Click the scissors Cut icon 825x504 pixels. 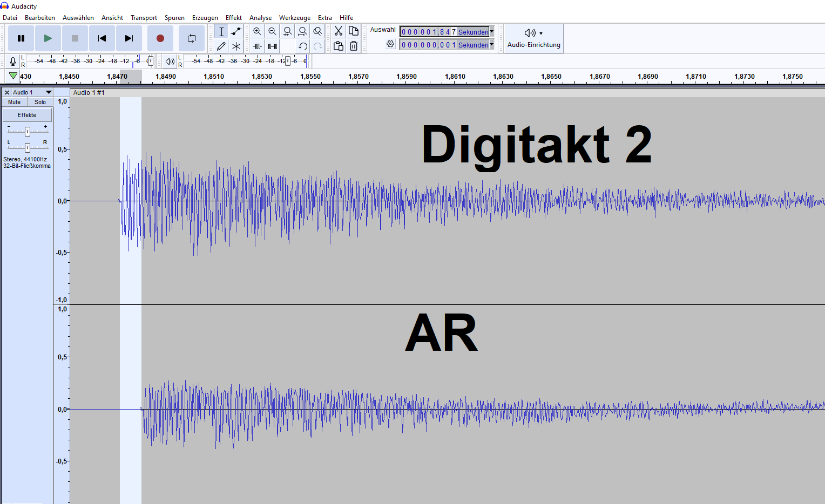click(x=339, y=31)
